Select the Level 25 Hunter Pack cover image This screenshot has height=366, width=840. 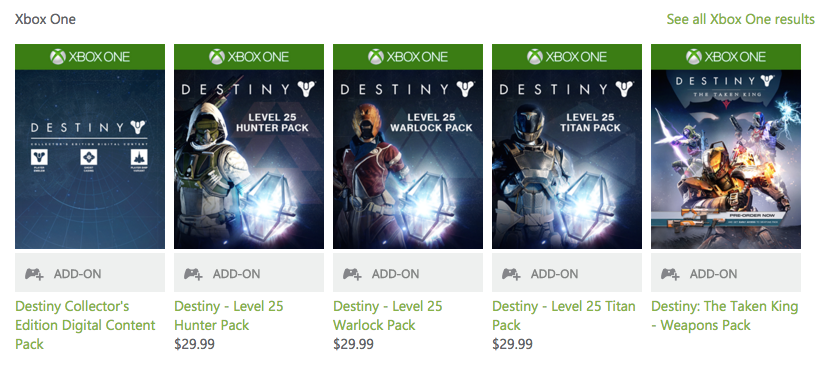pyautogui.click(x=249, y=159)
